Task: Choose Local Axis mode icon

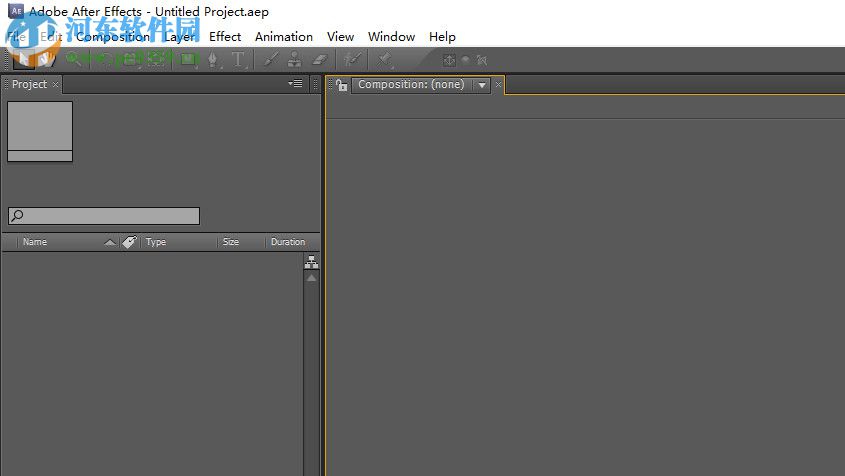Action: pyautogui.click(x=449, y=60)
